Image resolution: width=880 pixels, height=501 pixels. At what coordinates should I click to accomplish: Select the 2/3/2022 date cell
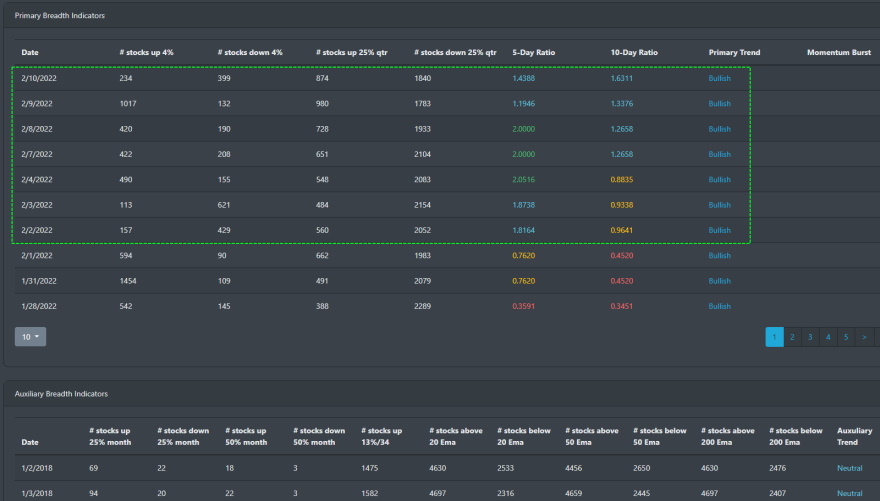tap(36, 205)
